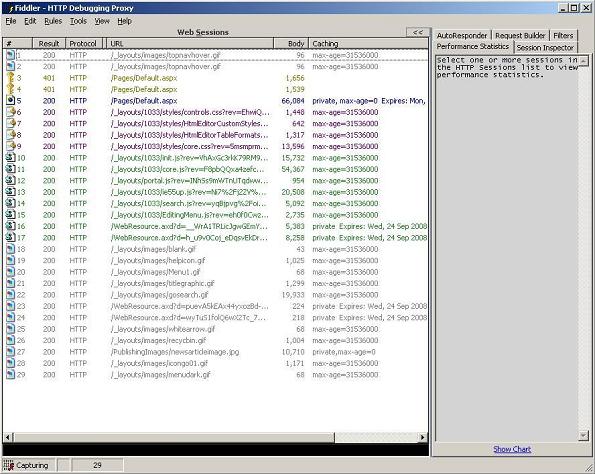Viewport: 595px width, 474px height.
Task: Sort sessions by Protocol column header
Action: click(84, 44)
